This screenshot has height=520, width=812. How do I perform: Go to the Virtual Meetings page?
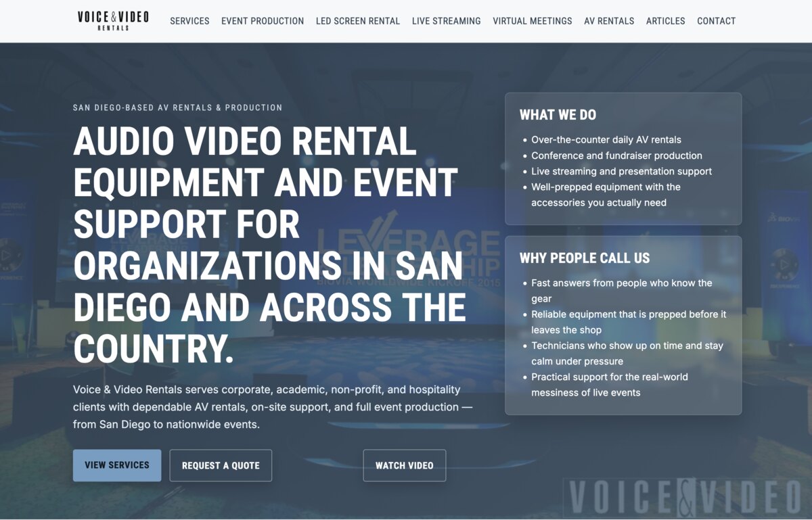532,21
